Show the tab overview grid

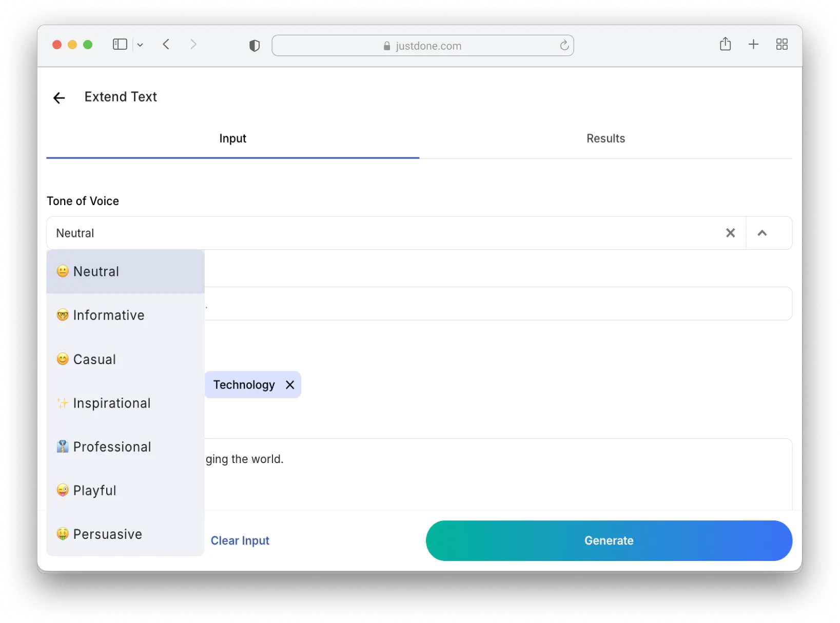781,45
